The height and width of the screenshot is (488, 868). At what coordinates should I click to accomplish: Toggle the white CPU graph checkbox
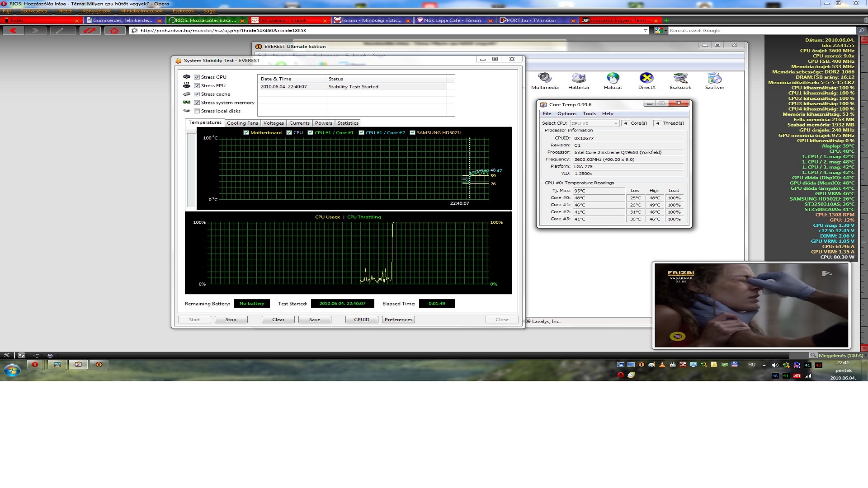tap(289, 133)
